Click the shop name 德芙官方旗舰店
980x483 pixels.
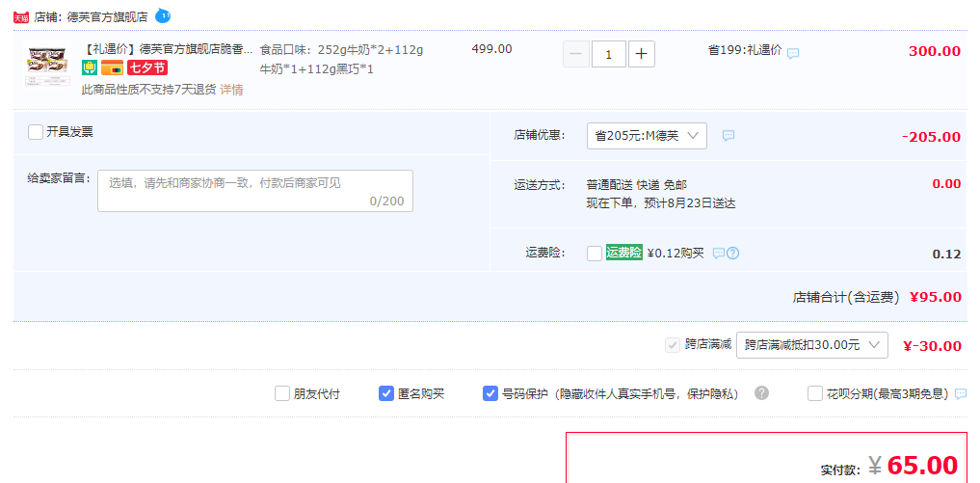(x=108, y=17)
